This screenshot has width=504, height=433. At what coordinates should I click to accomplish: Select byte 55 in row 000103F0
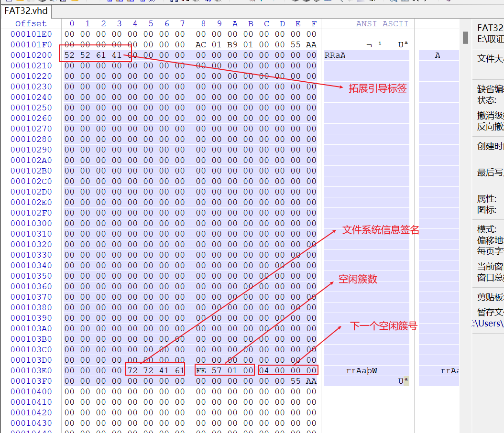(296, 381)
